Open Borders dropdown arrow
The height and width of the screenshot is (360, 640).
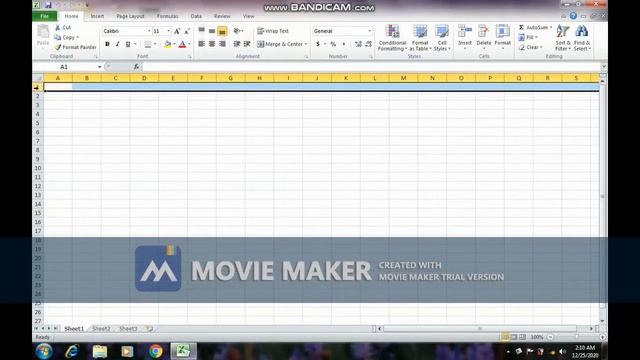pyautogui.click(x=155, y=44)
